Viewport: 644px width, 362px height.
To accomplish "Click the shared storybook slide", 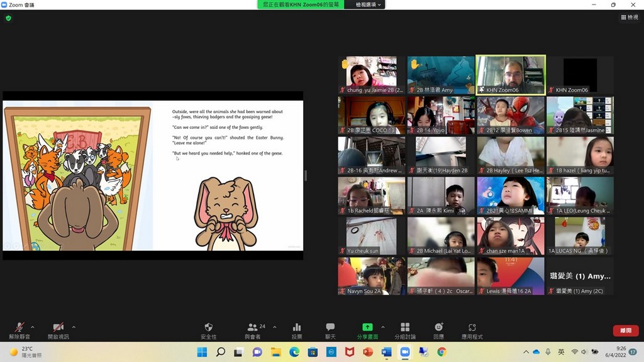I will (153, 176).
